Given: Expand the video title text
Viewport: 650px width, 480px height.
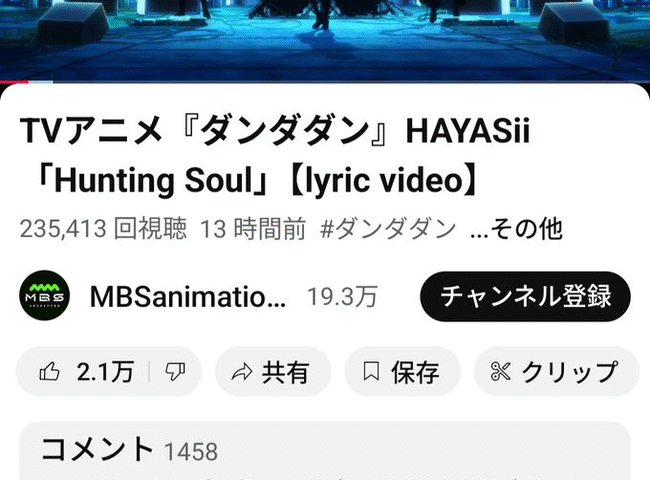Looking at the screenshot, I should (x=275, y=155).
